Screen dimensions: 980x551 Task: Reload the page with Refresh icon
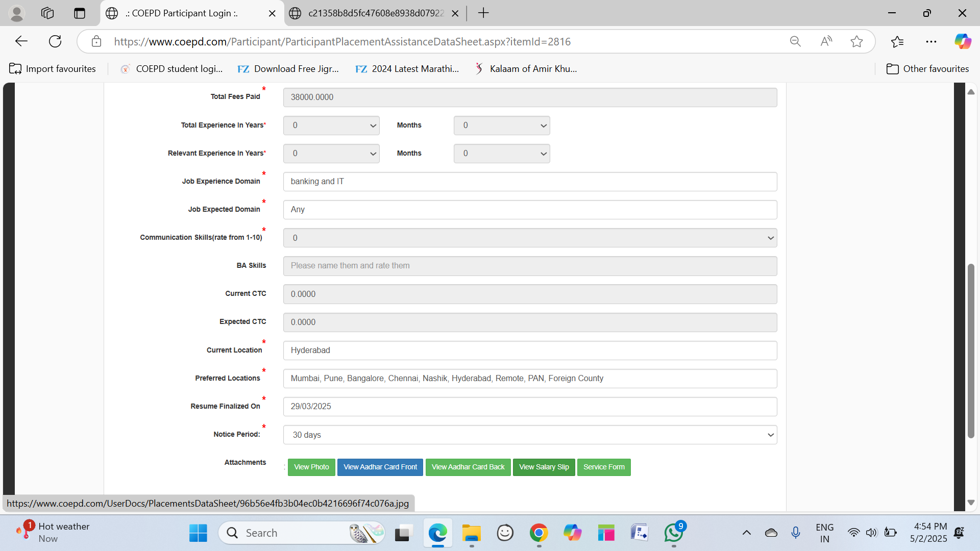pyautogui.click(x=55, y=41)
